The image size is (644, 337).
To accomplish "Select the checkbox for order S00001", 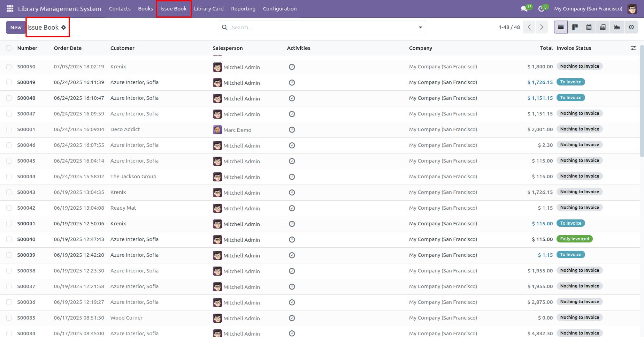I will (9, 129).
